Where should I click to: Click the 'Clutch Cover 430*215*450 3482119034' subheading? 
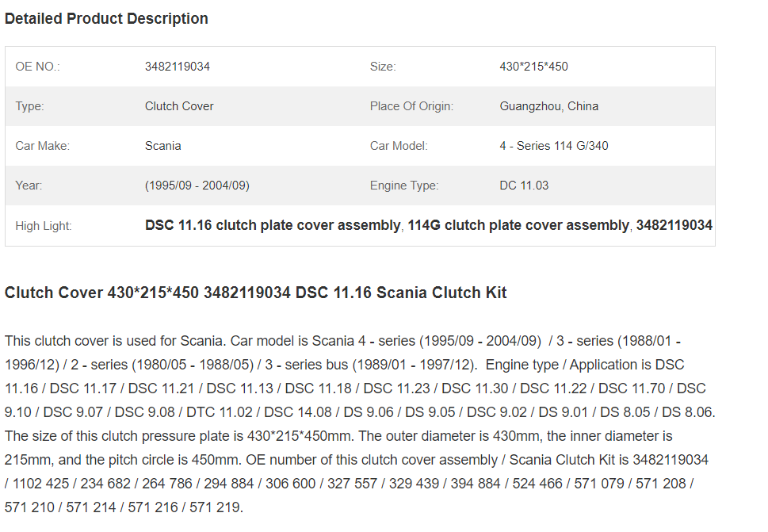pos(256,293)
